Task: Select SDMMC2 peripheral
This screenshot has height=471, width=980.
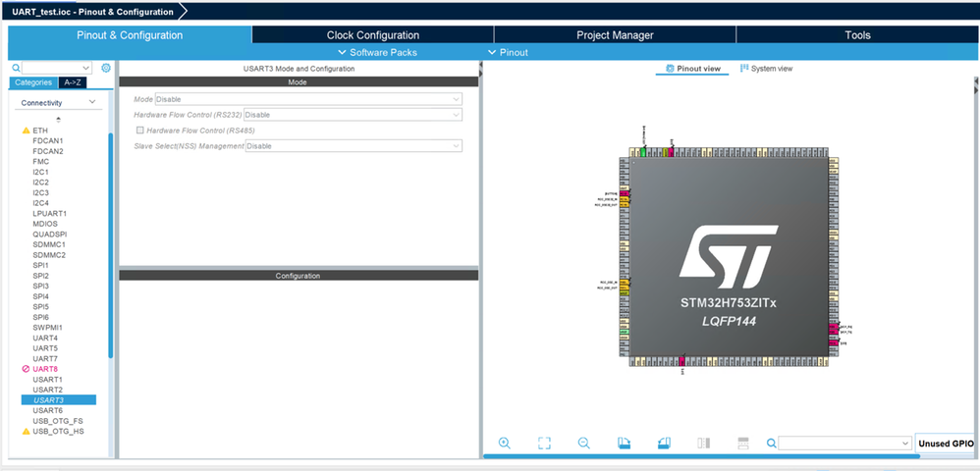Action: point(49,255)
